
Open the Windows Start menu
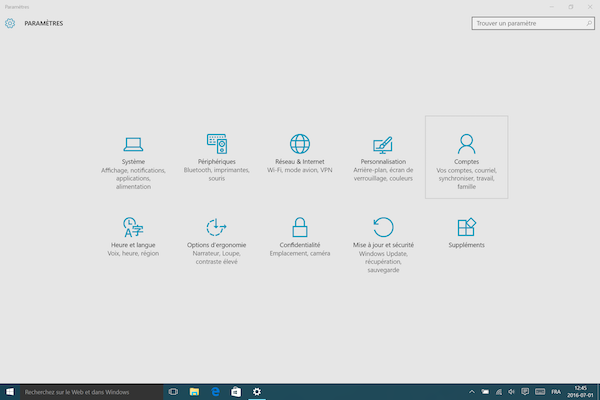pyautogui.click(x=10, y=392)
